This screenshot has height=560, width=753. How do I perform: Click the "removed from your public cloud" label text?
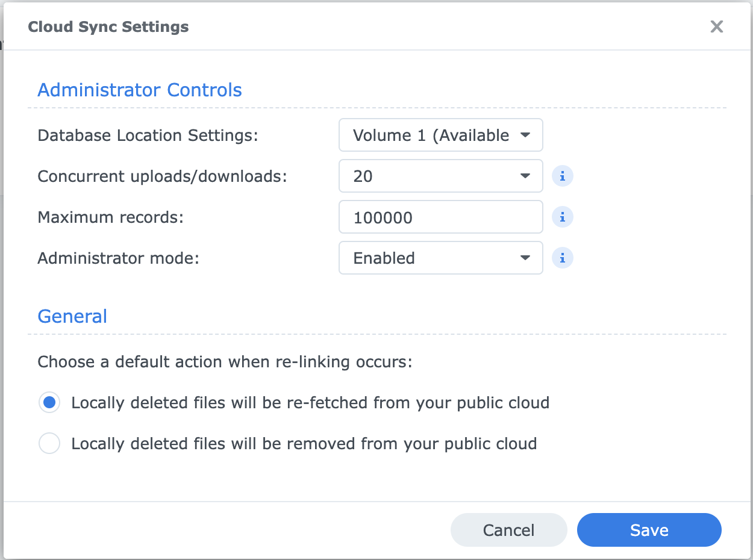pos(304,444)
